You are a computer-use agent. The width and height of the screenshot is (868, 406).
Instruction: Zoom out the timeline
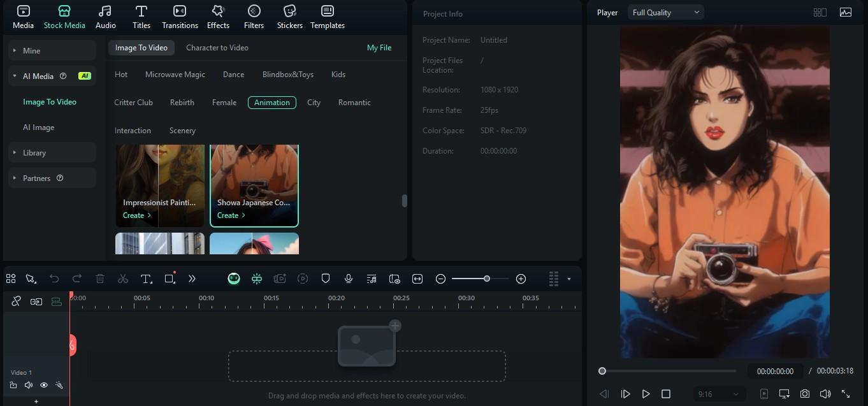pos(440,279)
